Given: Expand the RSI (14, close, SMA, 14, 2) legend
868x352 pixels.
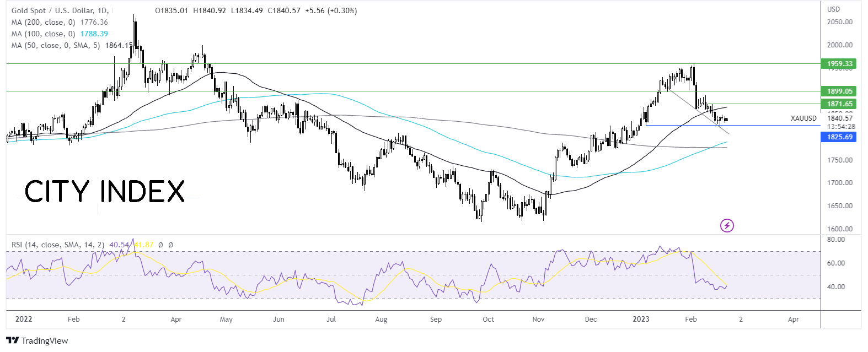Looking at the screenshot, I should pyautogui.click(x=58, y=245).
